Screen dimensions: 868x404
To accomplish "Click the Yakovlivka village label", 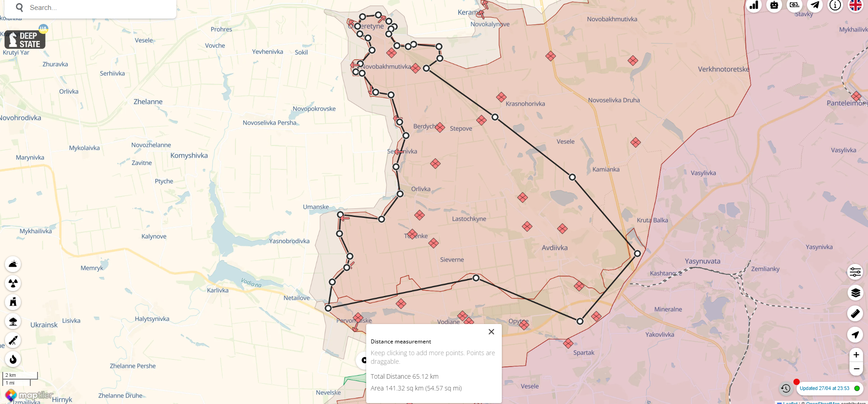I will pos(660,334).
